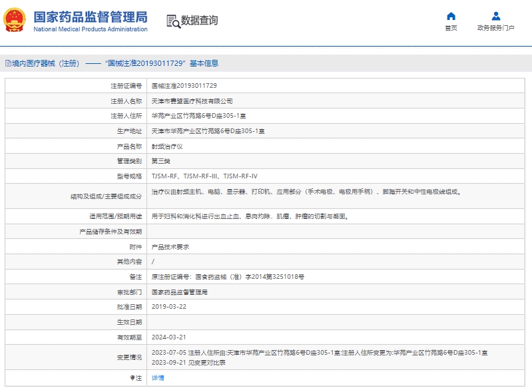
Task: Select the 2023-07-05 change record line
Action: 320,353
